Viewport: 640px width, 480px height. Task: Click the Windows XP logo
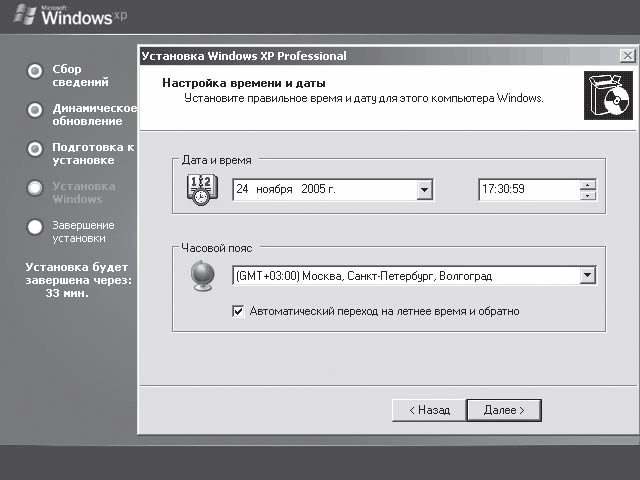[70, 16]
